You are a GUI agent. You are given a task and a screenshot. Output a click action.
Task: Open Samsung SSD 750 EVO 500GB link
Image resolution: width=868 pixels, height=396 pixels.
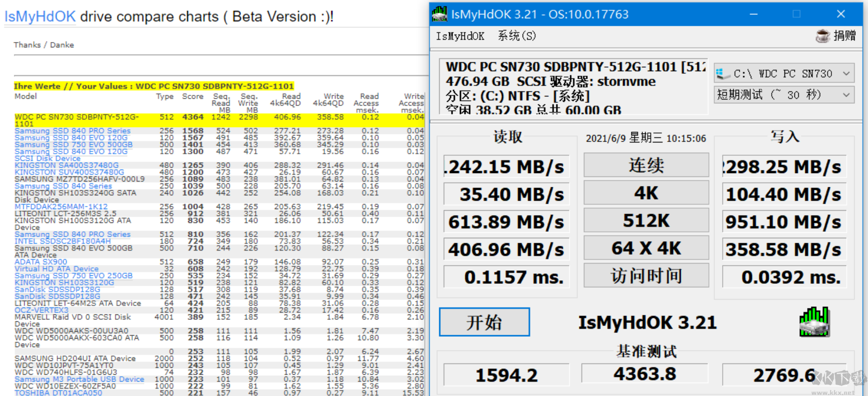[x=74, y=145]
